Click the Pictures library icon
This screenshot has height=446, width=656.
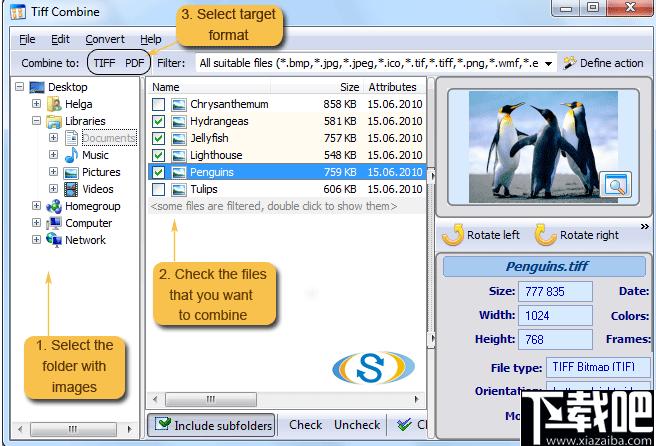coord(71,172)
